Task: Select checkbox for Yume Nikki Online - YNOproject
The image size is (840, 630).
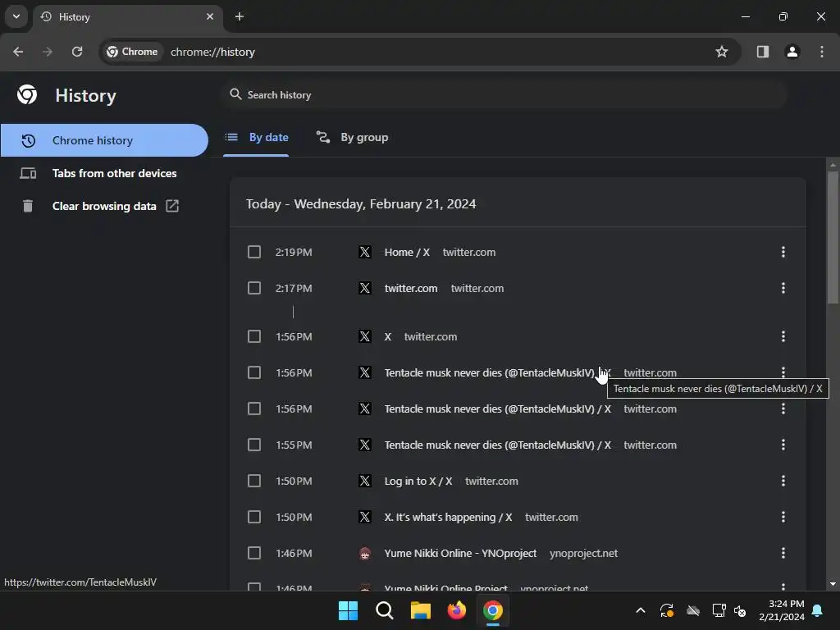Action: (x=254, y=553)
